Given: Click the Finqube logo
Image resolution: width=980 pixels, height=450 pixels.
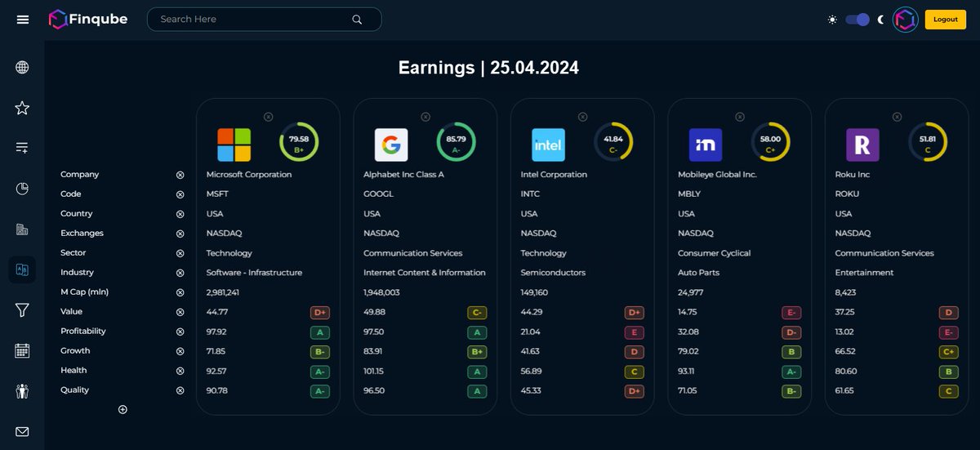Looking at the screenshot, I should [x=87, y=19].
